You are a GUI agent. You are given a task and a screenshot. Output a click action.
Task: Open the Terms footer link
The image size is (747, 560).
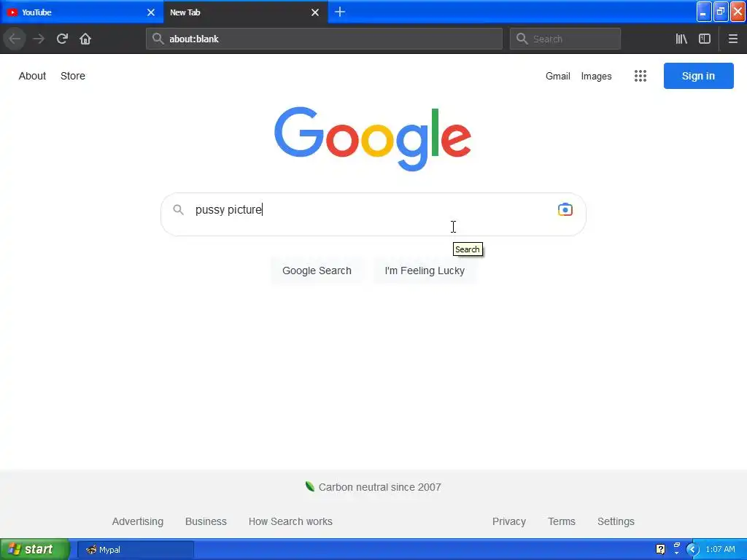point(561,521)
